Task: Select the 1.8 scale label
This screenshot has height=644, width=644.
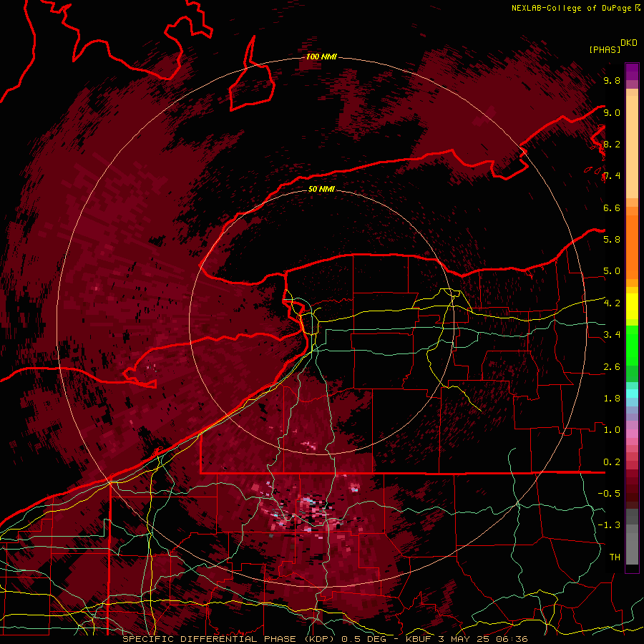Action: (612, 399)
